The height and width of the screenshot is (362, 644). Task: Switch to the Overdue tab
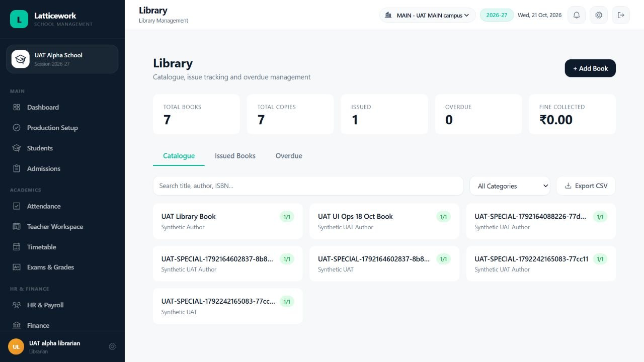(289, 156)
